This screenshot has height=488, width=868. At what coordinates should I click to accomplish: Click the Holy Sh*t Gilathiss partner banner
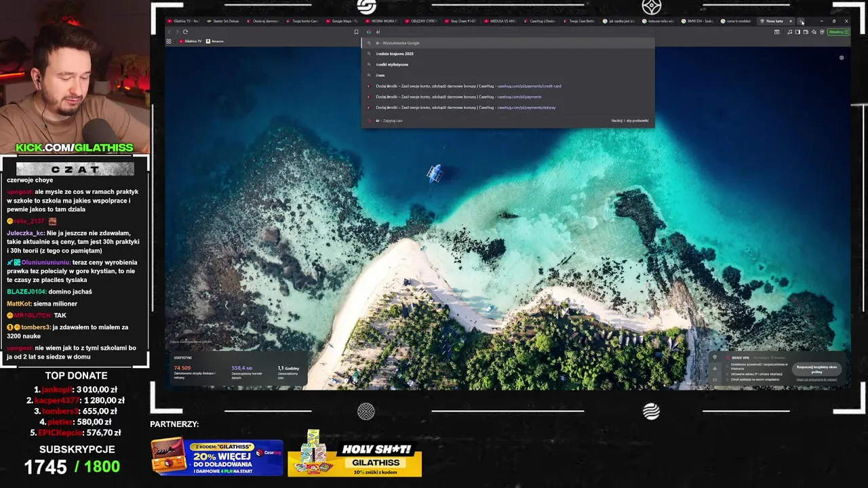pos(355,454)
